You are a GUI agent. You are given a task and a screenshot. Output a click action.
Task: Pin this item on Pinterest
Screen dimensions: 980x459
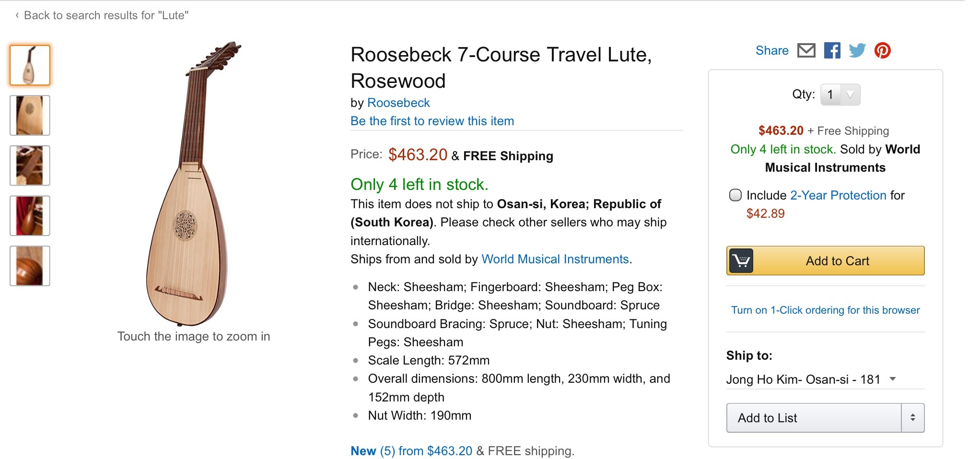point(882,50)
